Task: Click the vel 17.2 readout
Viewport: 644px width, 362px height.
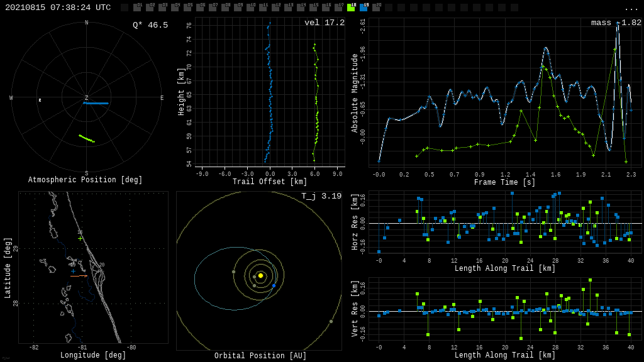Action: tap(324, 23)
